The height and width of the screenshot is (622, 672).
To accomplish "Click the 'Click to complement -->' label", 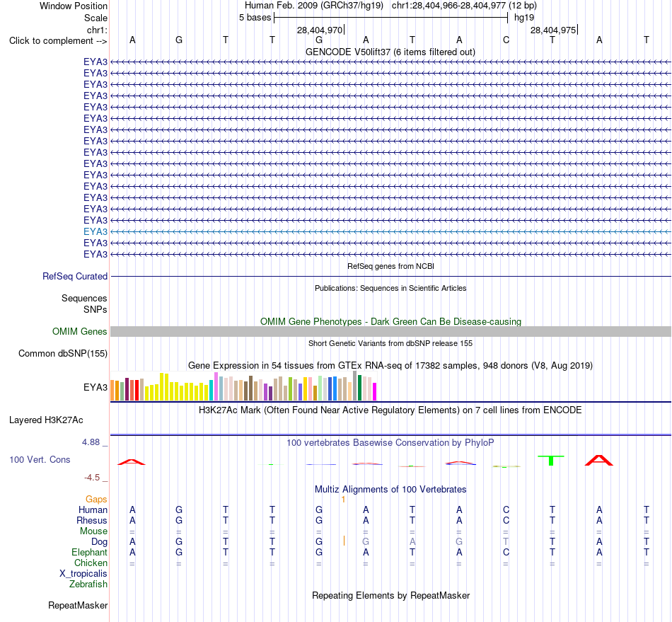I will (x=58, y=41).
